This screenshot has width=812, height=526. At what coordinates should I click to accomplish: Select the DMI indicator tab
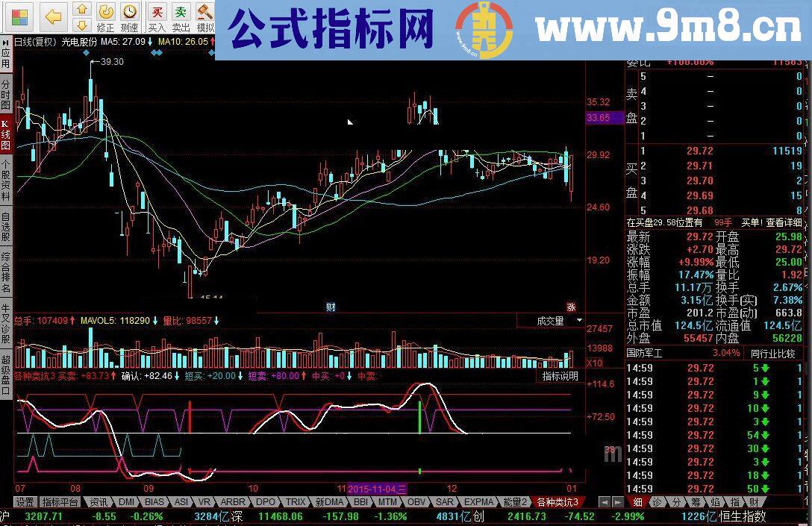(x=125, y=502)
